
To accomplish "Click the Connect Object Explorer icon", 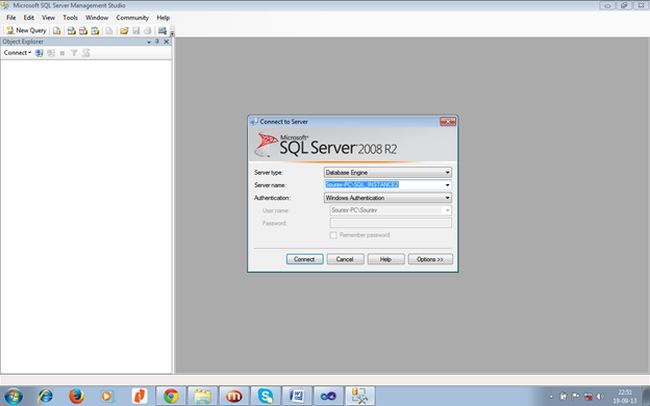I will click(39, 53).
